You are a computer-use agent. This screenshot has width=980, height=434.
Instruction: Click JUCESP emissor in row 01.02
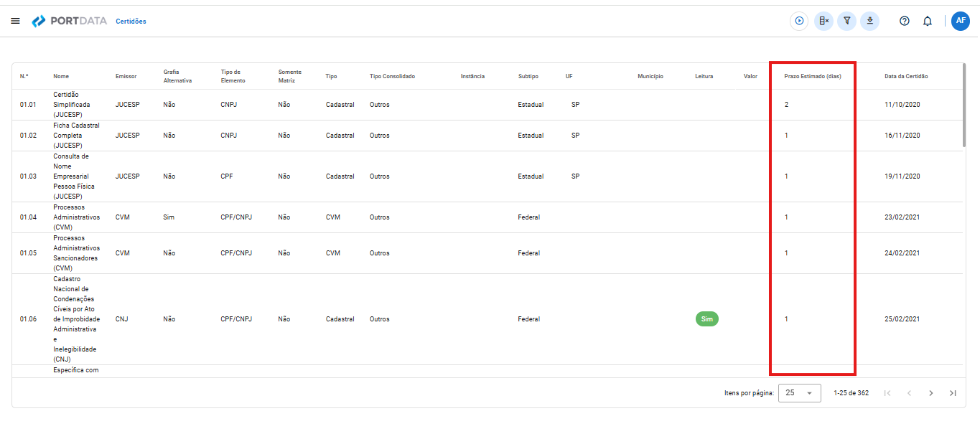pyautogui.click(x=127, y=136)
